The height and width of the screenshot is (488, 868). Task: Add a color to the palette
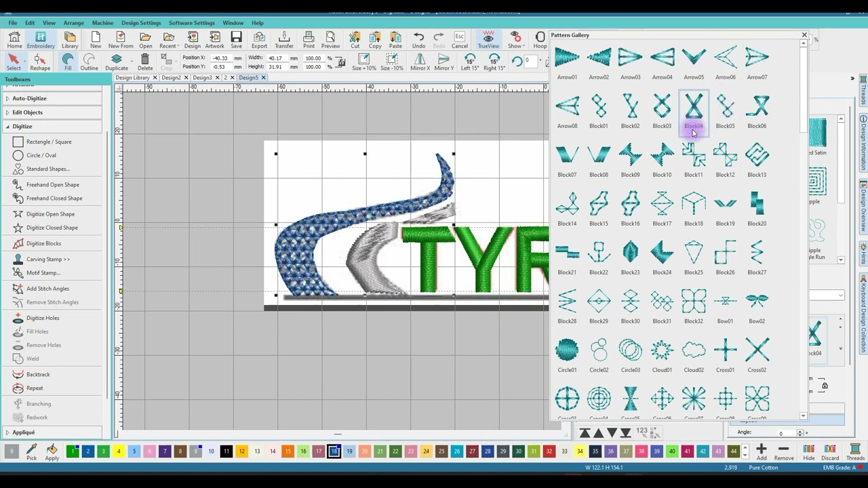pos(762,453)
